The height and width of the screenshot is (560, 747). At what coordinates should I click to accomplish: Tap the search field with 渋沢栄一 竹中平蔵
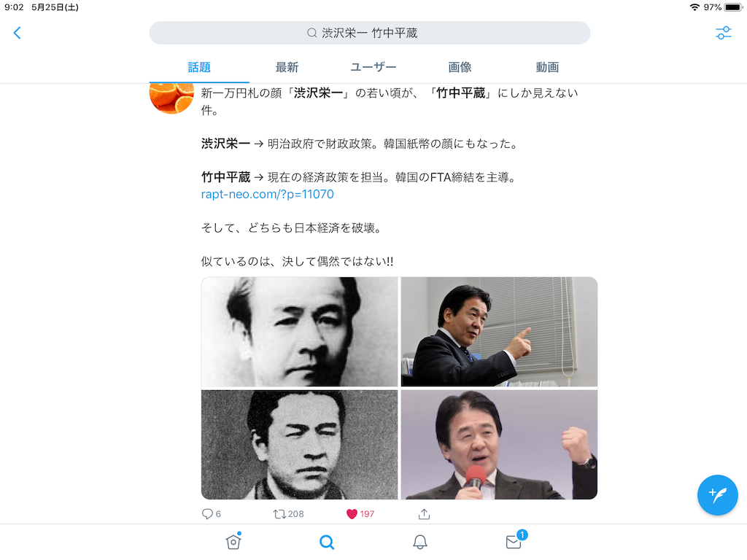pos(370,33)
